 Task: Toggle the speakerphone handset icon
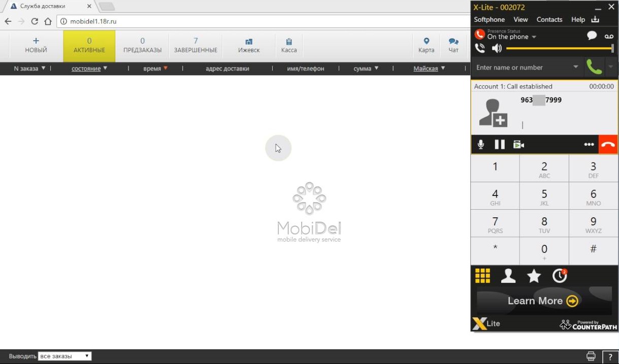tap(480, 48)
